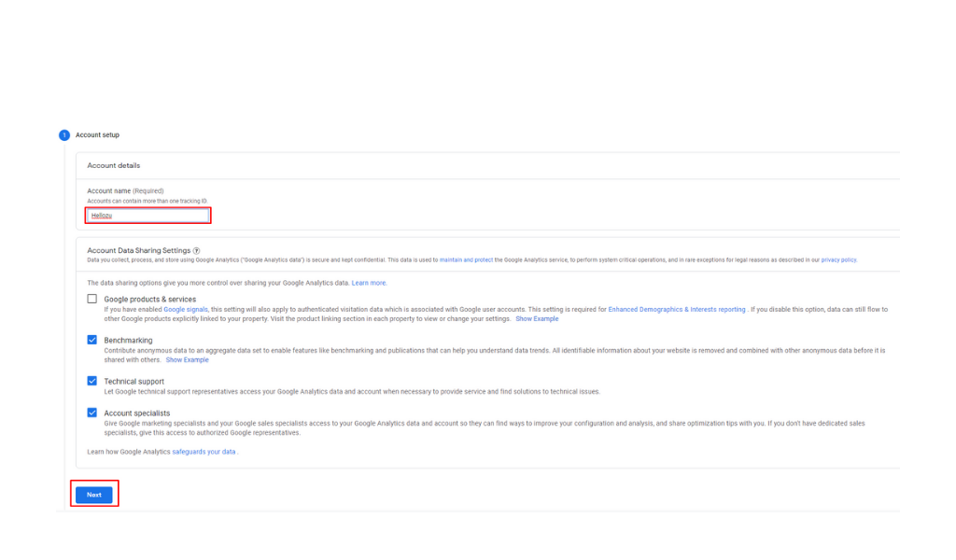Click the help icon beside Account Data Sharing Settings
956x560 pixels.
click(196, 251)
